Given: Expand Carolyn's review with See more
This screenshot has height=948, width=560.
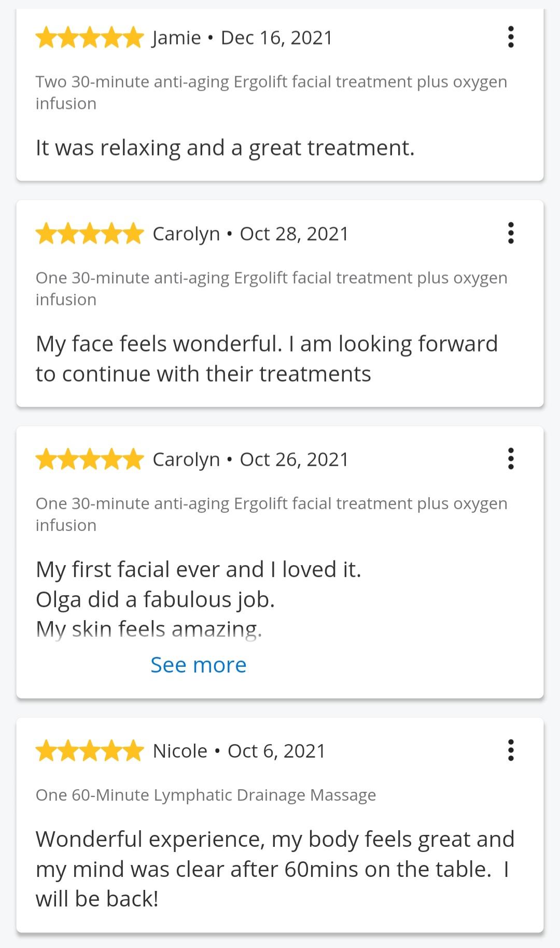Looking at the screenshot, I should coord(199,665).
